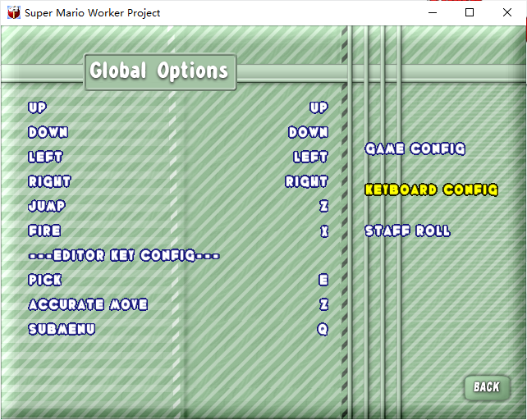Change the Z key bound to Jump
The height and width of the screenshot is (420, 527).
324,206
